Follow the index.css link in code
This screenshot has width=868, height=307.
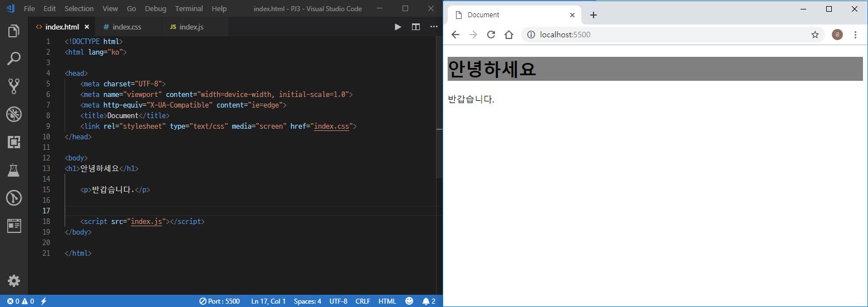[331, 126]
